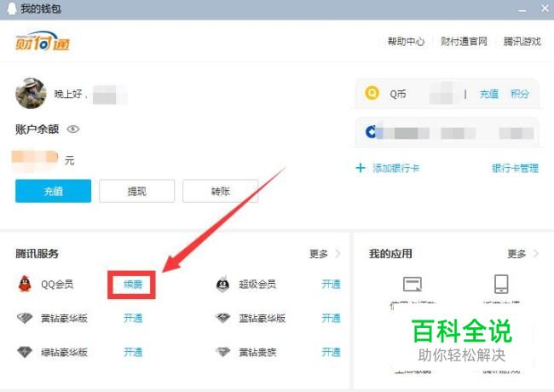Viewport: 554px width, 392px height.
Task: Click 开通 for 绿钻豪华版
Action: point(133,352)
